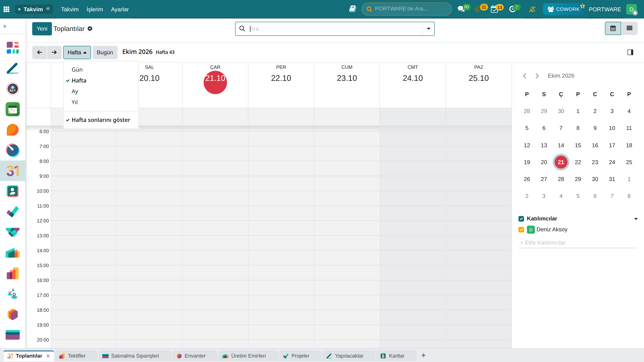
Task: Toggle Deniz Aksoy attendee checkbox
Action: click(521, 230)
